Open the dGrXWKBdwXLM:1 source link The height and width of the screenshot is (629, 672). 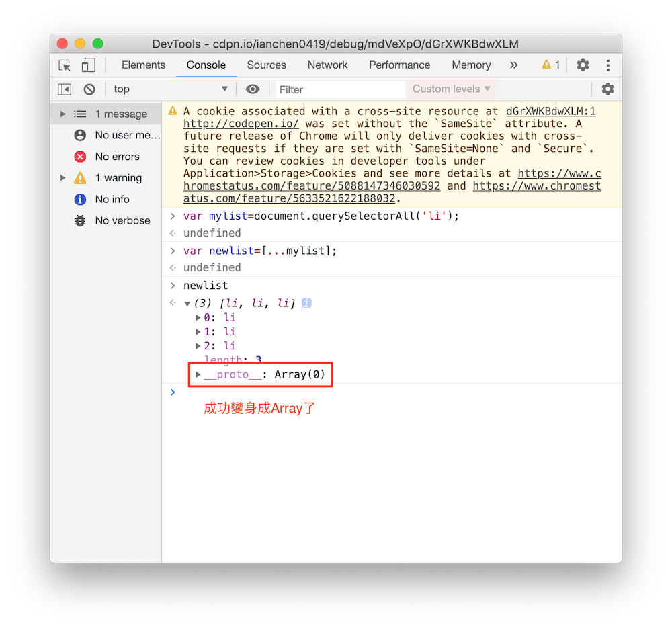[x=551, y=111]
